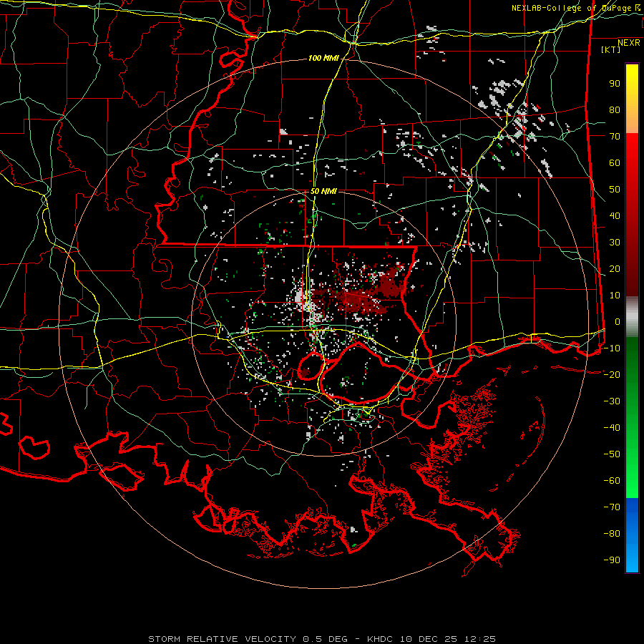Screen dimensions: 644x644
Task: Select the 50 NMI range ring label
Action: [323, 191]
